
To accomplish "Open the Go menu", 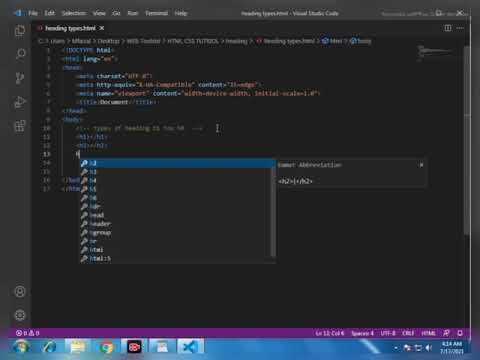I will (x=116, y=13).
